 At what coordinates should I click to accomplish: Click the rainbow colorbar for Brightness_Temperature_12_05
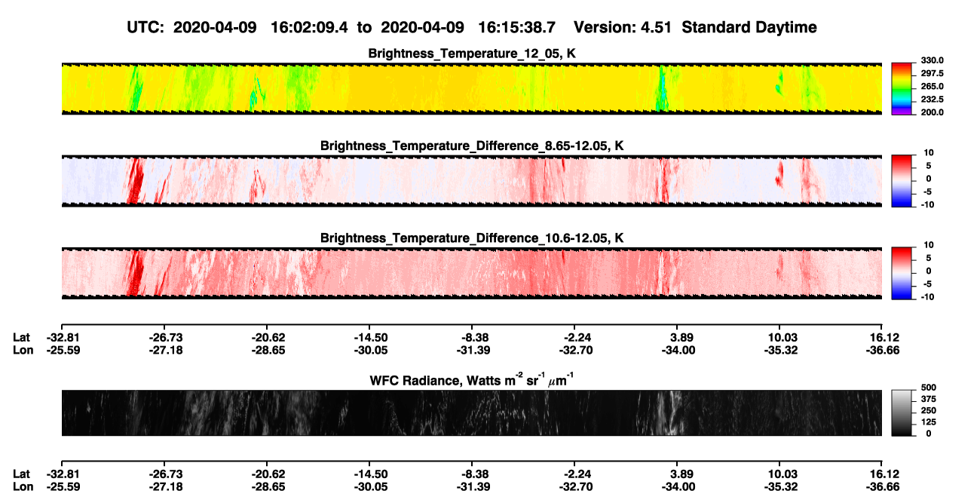point(902,89)
